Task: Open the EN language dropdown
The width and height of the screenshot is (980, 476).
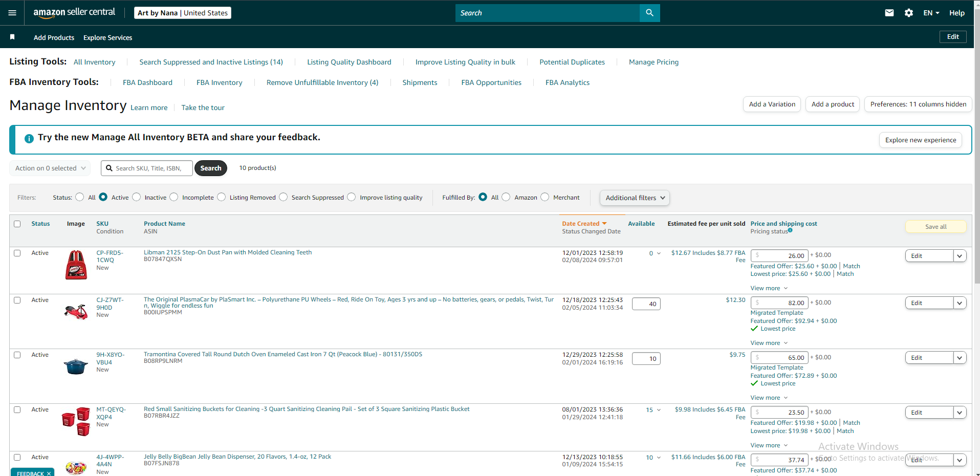Action: tap(931, 13)
